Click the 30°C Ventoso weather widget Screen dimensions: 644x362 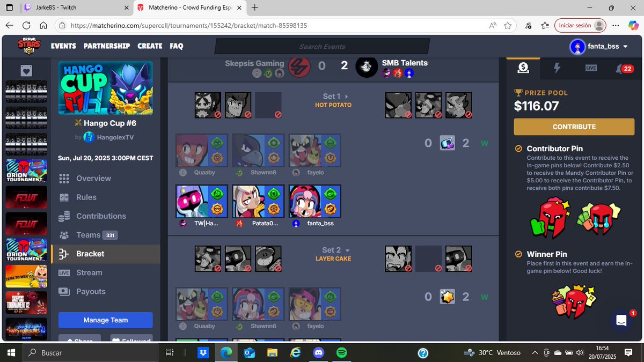[493, 352]
